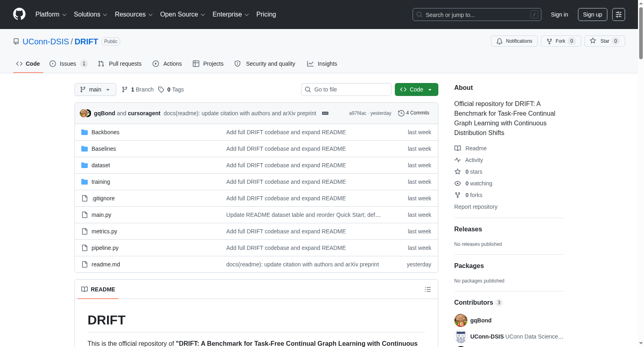Viewport: 644px width, 347px height.
Task: Open the main.py commit message link
Action: click(303, 215)
